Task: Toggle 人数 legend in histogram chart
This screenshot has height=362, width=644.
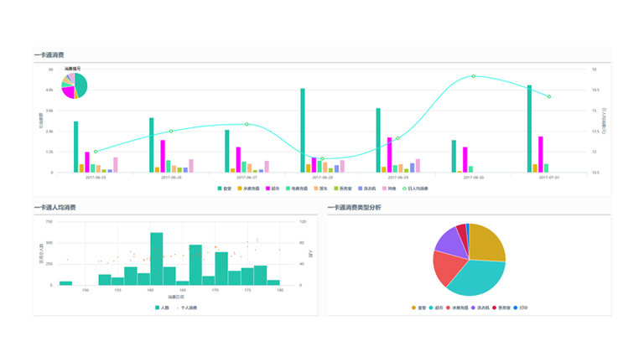Action: pyautogui.click(x=161, y=308)
